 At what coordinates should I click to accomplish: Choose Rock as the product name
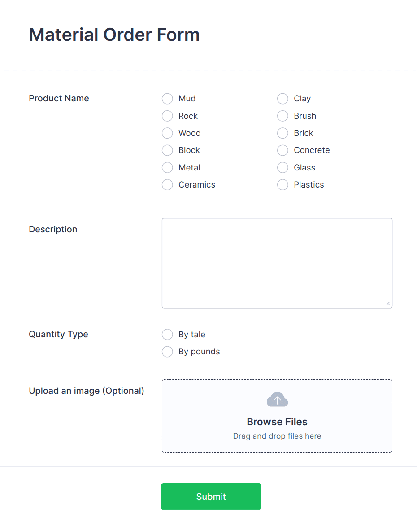pyautogui.click(x=167, y=116)
